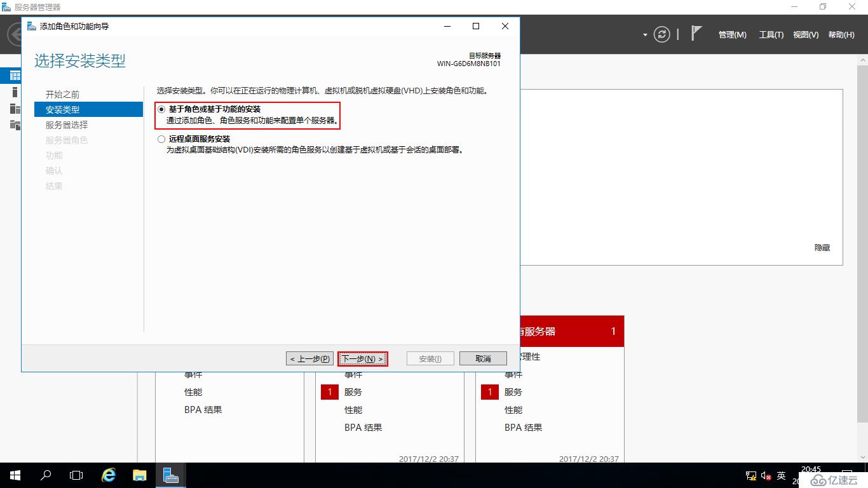Click the 下一步(N) button
Image resolution: width=868 pixels, height=488 pixels.
[x=363, y=358]
